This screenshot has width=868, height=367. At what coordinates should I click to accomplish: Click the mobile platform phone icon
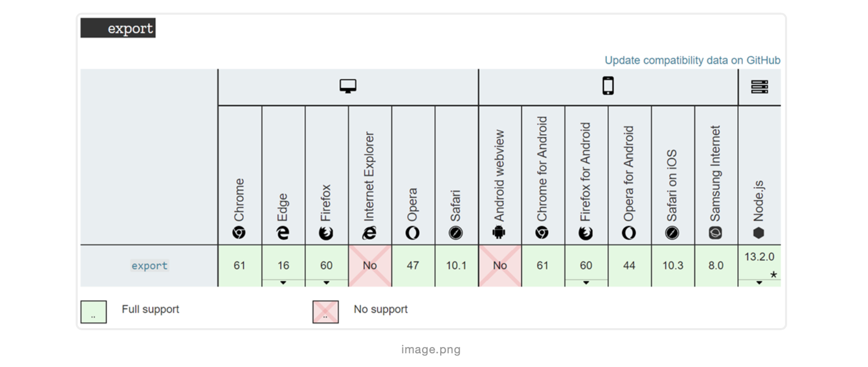click(608, 86)
